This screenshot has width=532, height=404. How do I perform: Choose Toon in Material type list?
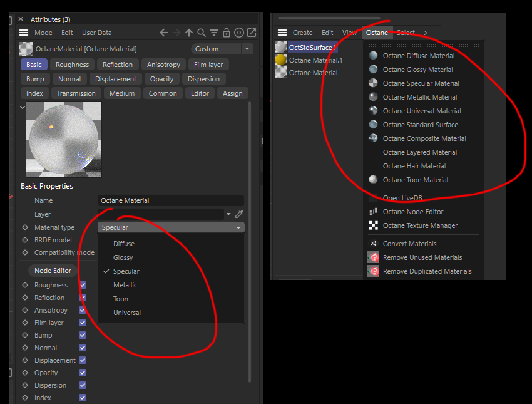pos(120,299)
